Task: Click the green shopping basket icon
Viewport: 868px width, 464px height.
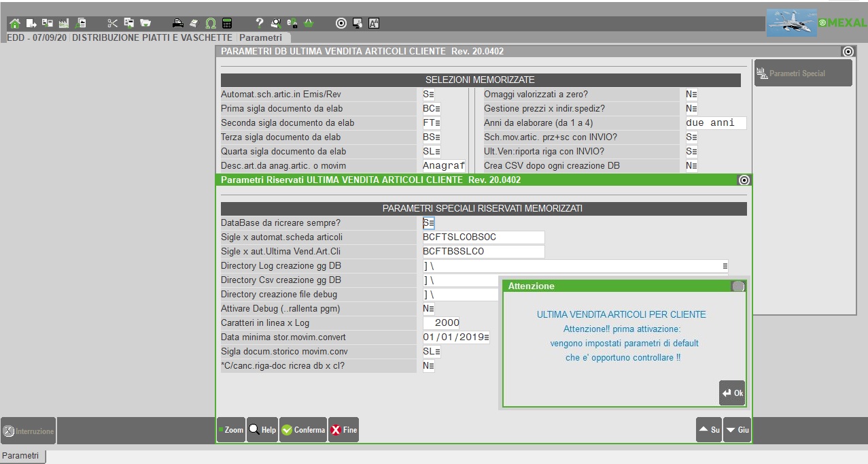Action: tap(309, 23)
